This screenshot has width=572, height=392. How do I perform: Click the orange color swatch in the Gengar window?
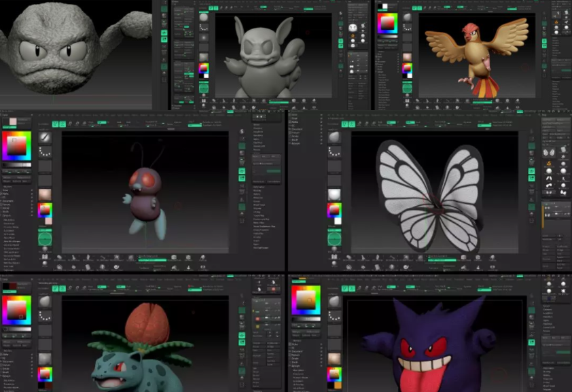338,385
